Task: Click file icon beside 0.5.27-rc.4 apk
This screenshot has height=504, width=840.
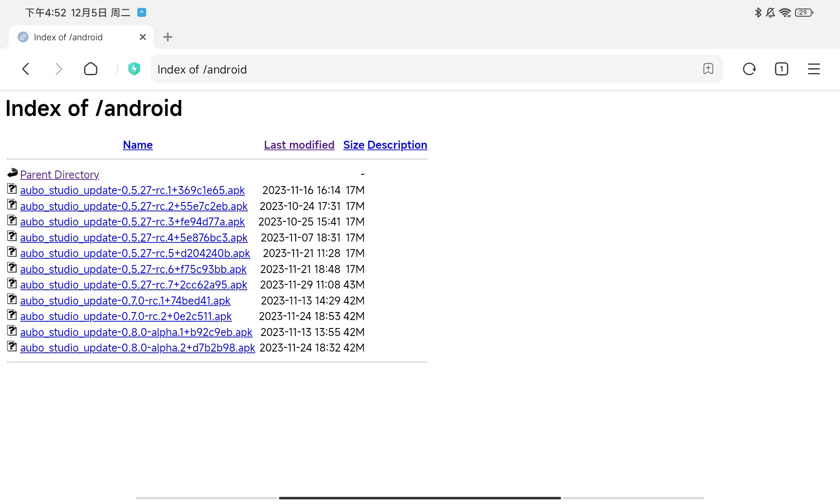Action: click(x=12, y=236)
